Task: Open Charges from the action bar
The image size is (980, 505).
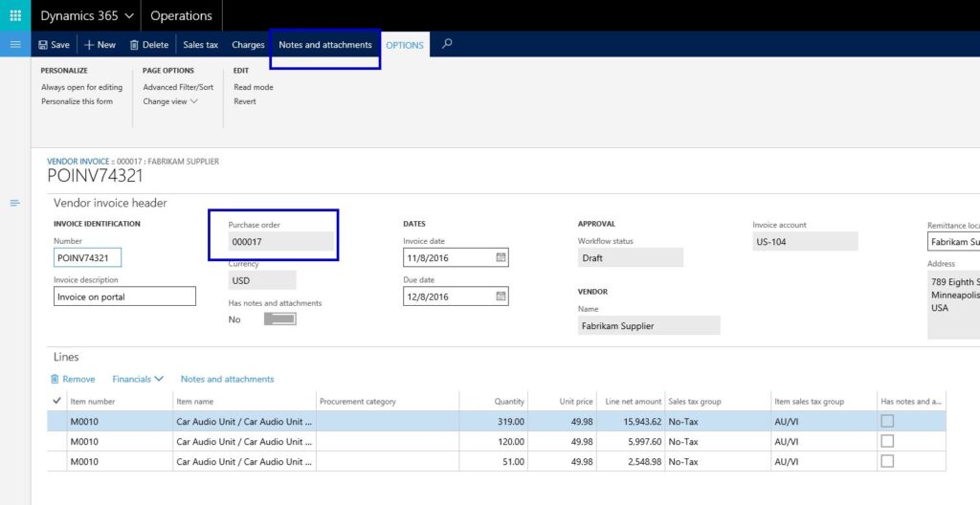Action: click(248, 45)
